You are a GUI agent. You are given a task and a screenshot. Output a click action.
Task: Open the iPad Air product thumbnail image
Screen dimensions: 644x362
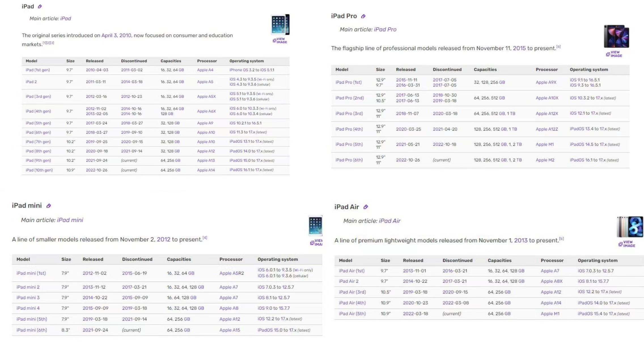point(630,227)
